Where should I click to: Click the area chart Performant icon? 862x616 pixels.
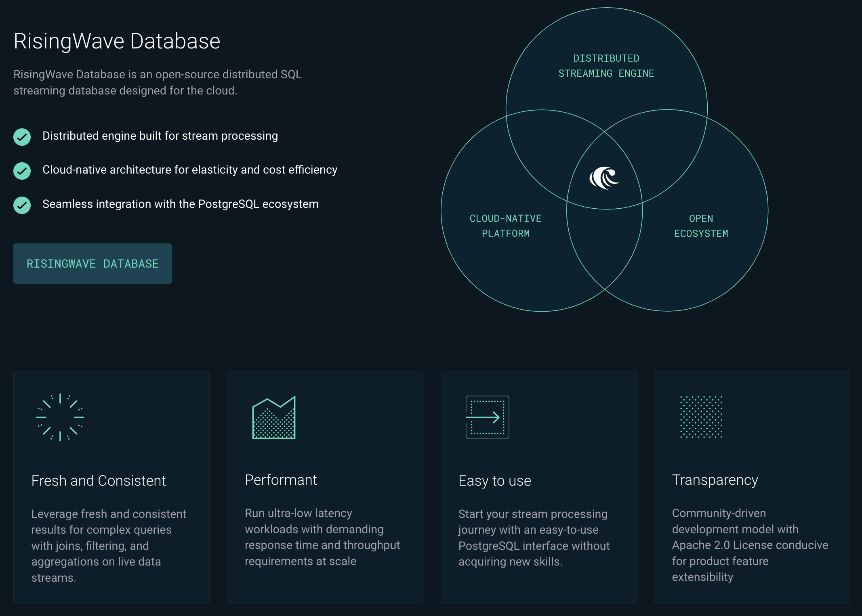coord(274,417)
